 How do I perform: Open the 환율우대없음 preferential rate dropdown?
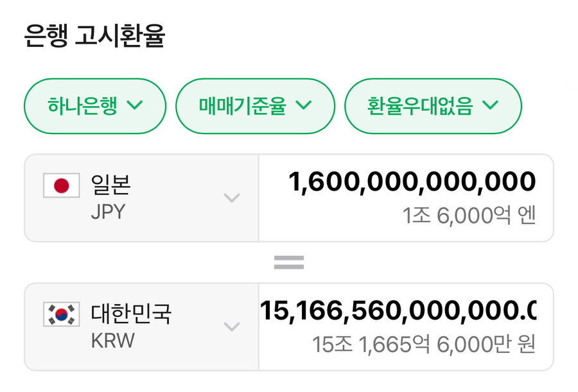(433, 106)
